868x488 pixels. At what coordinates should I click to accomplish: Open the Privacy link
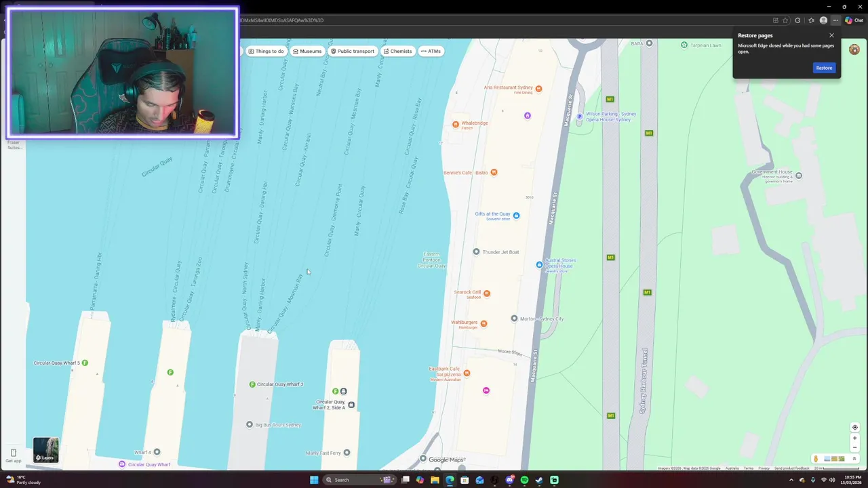(764, 468)
